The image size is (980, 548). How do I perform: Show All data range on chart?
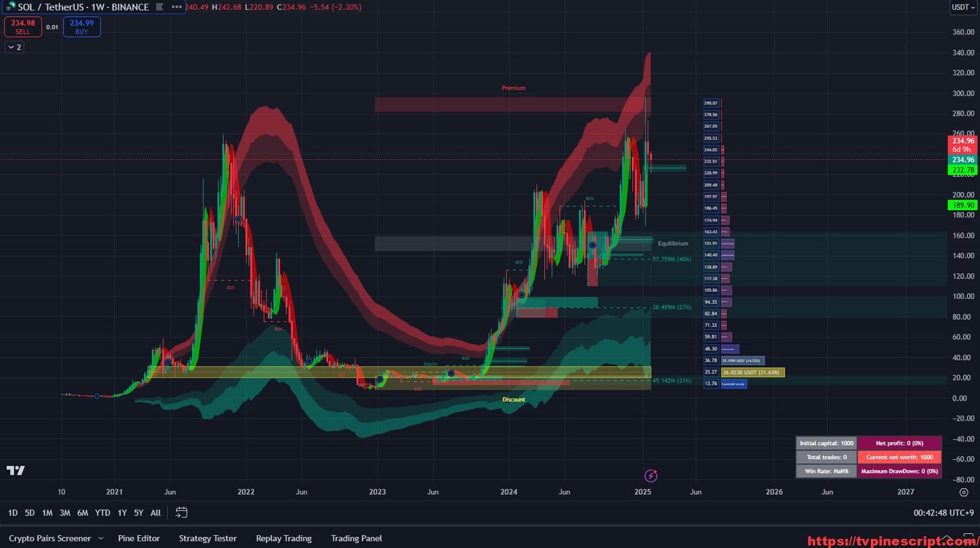click(x=156, y=513)
